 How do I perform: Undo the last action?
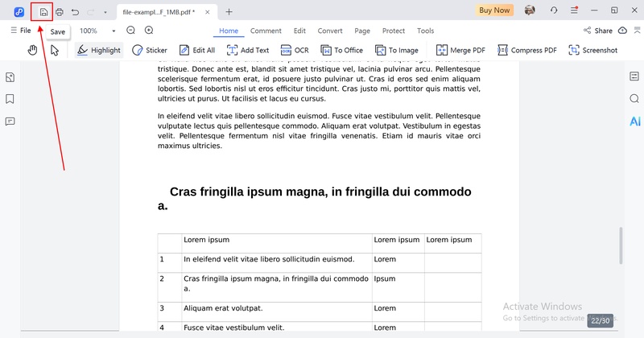coord(75,11)
